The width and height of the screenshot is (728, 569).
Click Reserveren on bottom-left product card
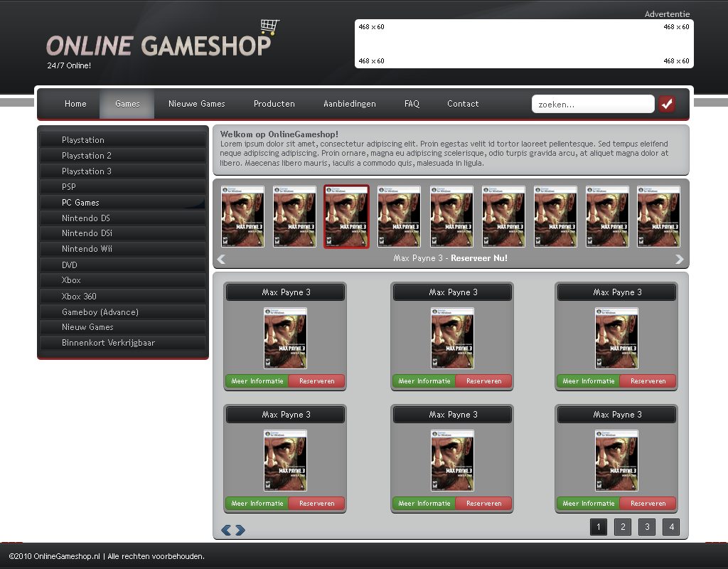tap(316, 504)
